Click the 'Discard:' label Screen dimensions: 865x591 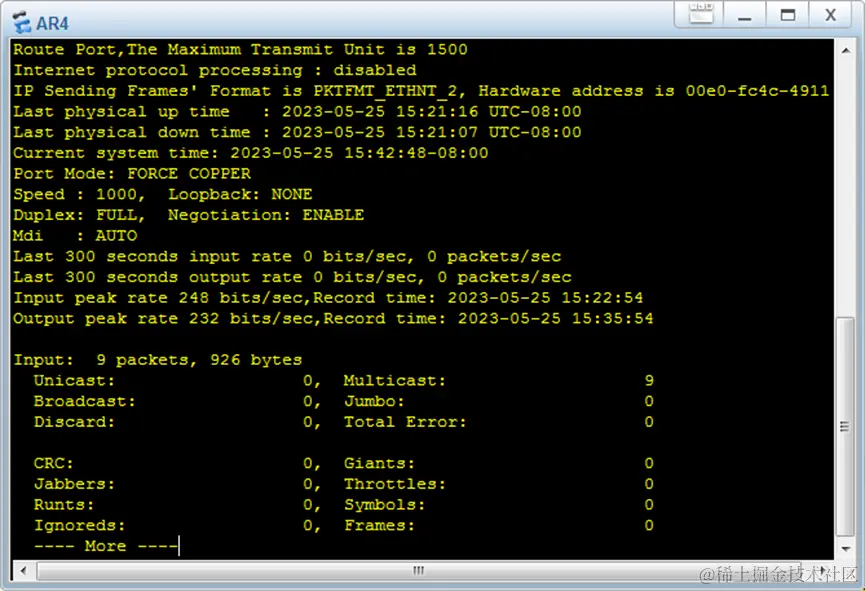(x=74, y=422)
